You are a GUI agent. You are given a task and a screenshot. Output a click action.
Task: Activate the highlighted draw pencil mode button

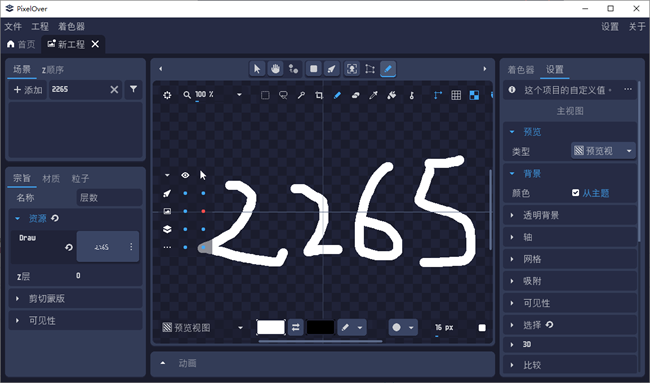pos(388,69)
